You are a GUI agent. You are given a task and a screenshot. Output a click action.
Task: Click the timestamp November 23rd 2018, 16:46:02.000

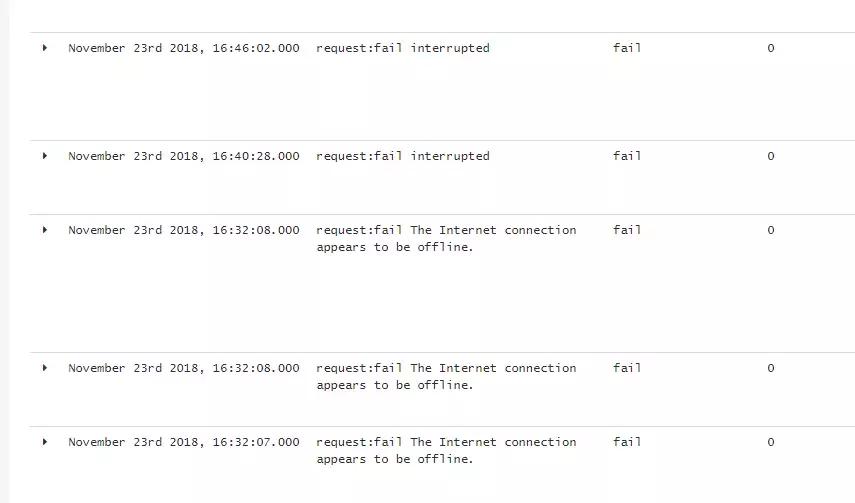pos(183,48)
